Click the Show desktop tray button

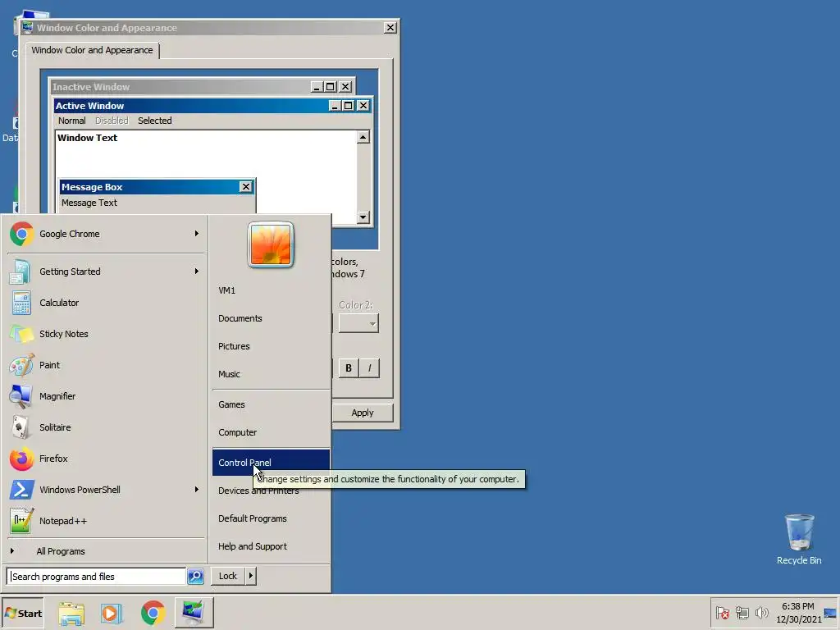[x=830, y=614]
